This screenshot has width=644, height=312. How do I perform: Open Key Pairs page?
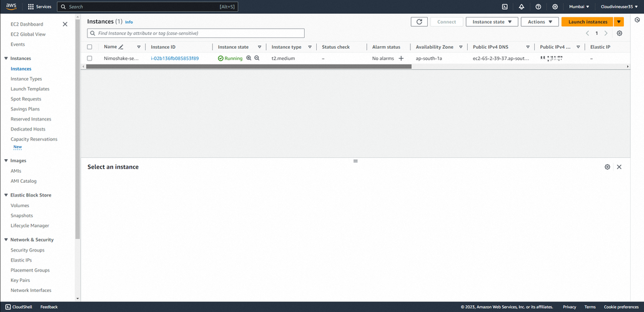20,280
